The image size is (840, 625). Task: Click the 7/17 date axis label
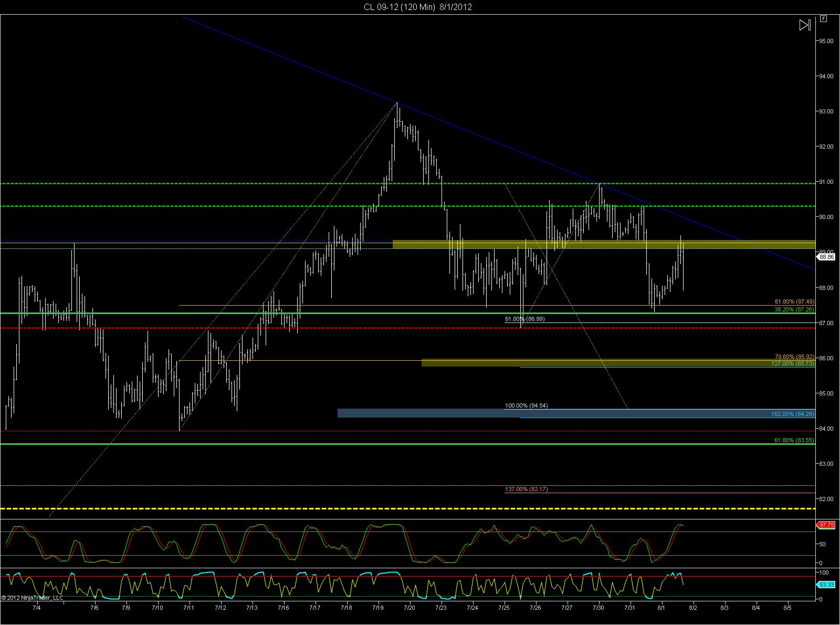click(x=315, y=608)
